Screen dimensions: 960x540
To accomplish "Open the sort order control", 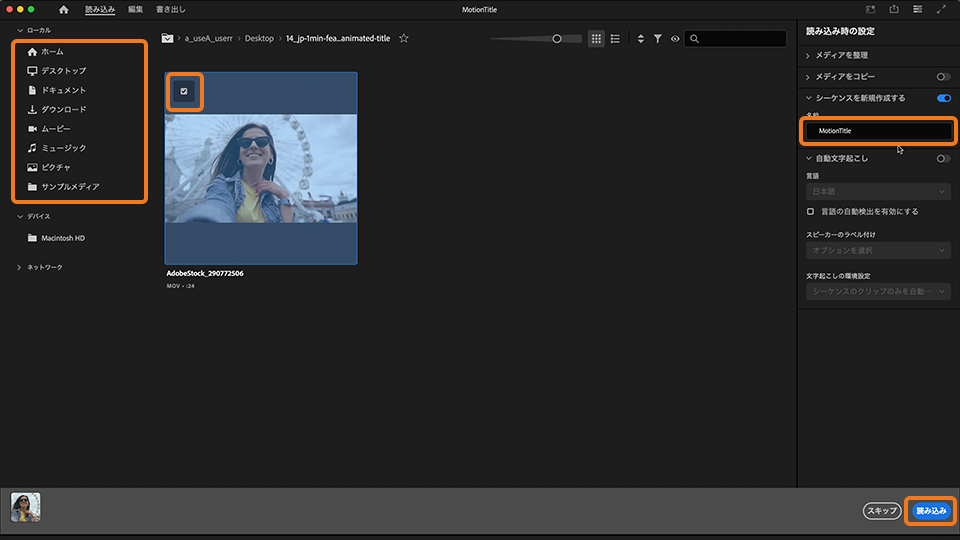I will [640, 39].
